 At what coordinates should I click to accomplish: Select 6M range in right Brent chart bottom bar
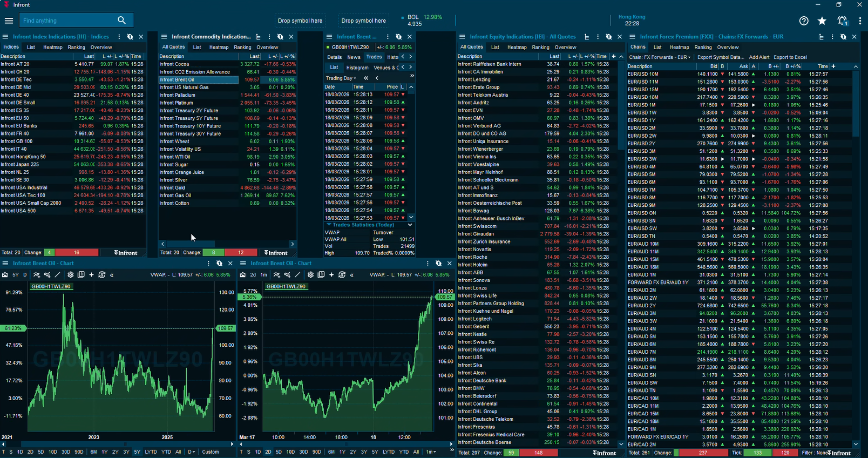(331, 452)
